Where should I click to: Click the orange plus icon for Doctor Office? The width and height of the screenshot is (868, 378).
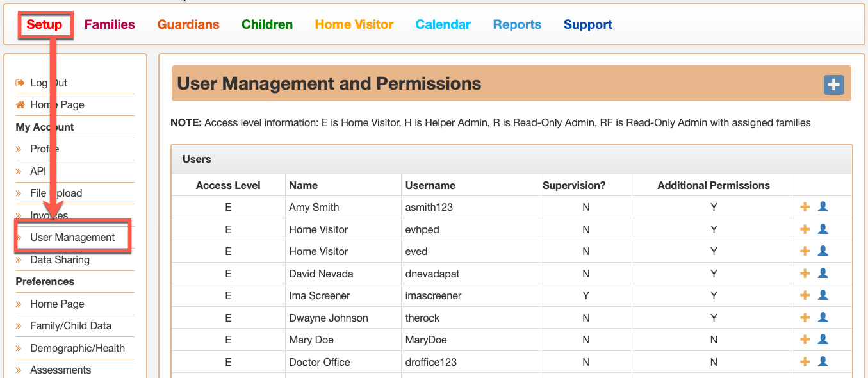coord(805,362)
